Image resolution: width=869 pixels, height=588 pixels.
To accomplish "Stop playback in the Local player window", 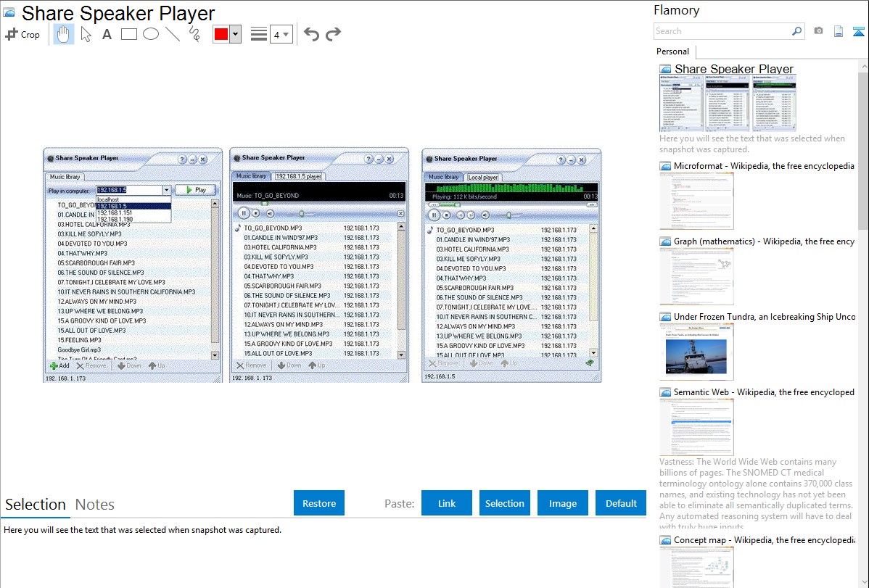I will click(448, 215).
